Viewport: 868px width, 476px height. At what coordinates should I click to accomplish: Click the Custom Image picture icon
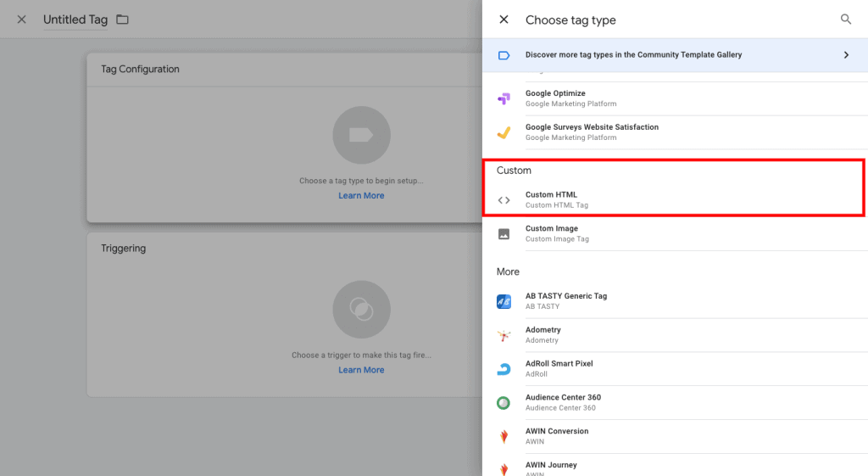coord(504,234)
